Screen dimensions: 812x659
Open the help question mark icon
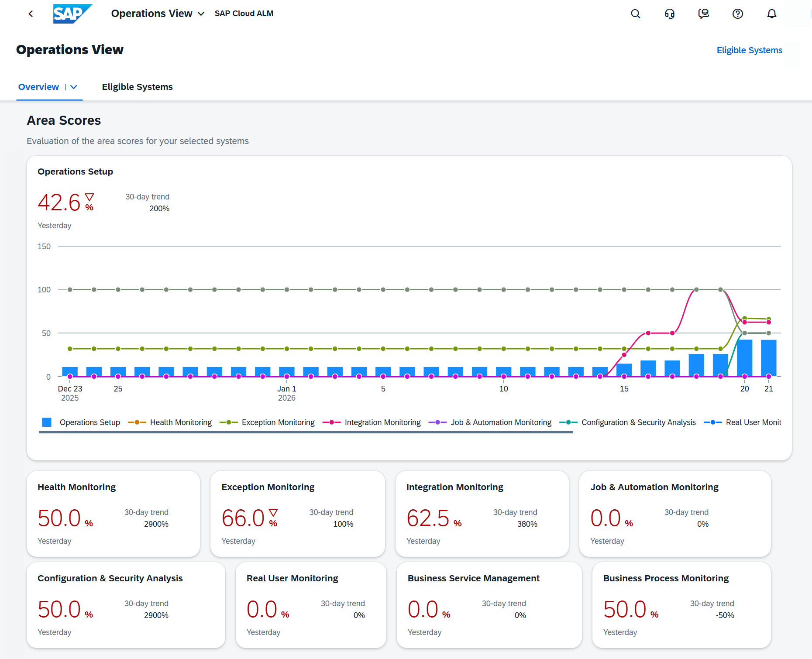tap(737, 14)
